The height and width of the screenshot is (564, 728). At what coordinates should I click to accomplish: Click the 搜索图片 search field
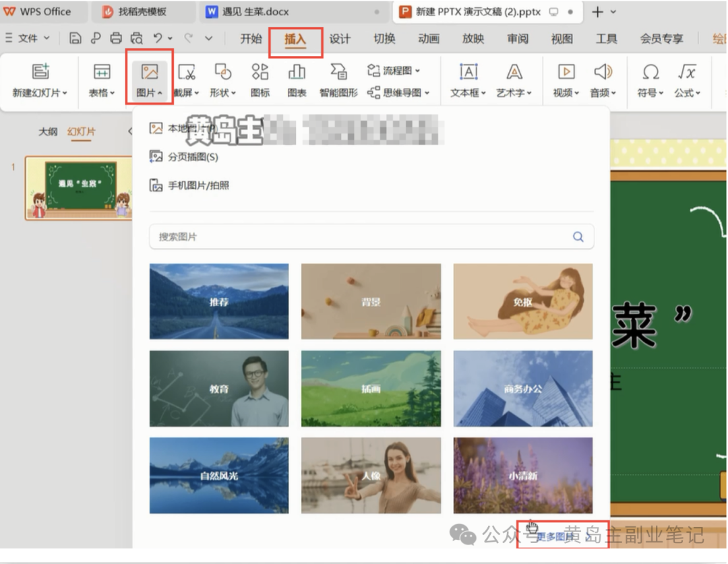click(x=371, y=237)
